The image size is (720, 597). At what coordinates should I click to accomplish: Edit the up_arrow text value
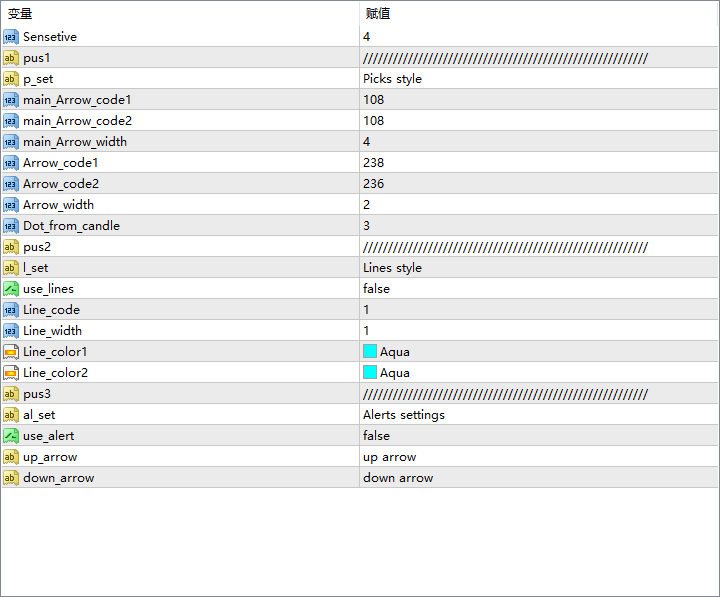click(389, 457)
